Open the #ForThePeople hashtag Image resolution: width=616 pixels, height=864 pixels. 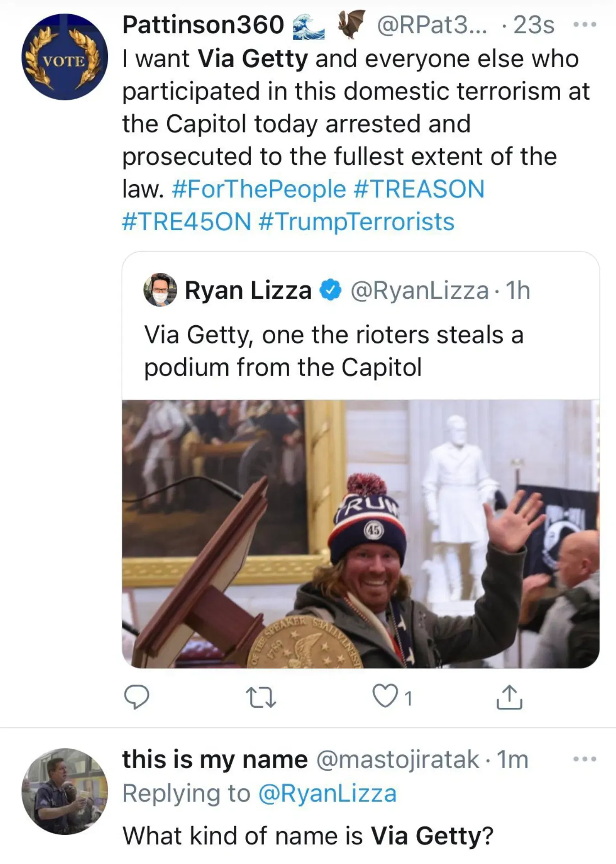point(259,190)
